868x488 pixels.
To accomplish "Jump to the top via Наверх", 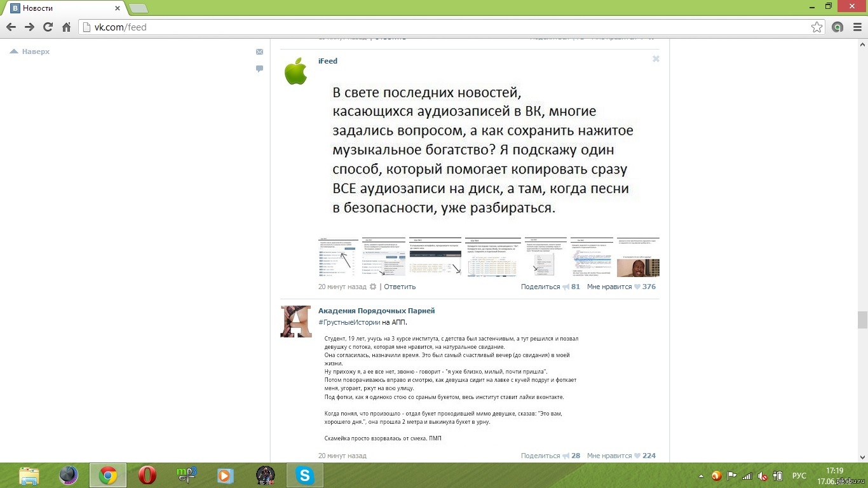I will [30, 51].
